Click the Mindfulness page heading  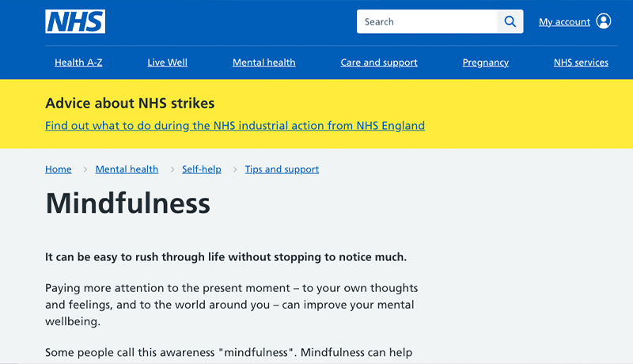(x=127, y=203)
